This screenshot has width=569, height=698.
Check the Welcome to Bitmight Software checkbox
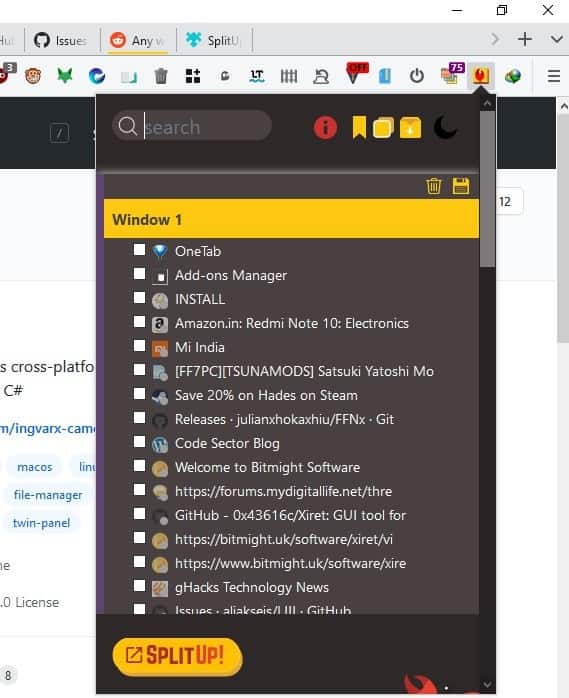pyautogui.click(x=139, y=466)
